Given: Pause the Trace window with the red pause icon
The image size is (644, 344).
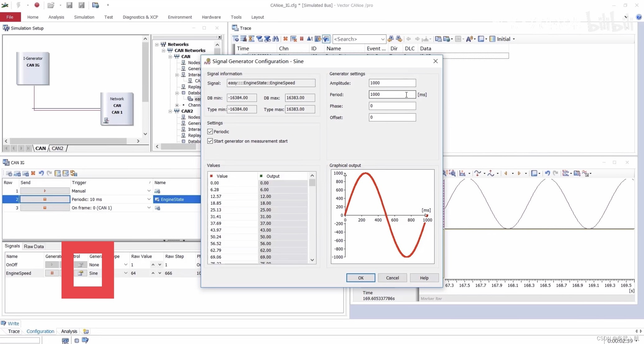Looking at the screenshot, I should pyautogui.click(x=301, y=39).
